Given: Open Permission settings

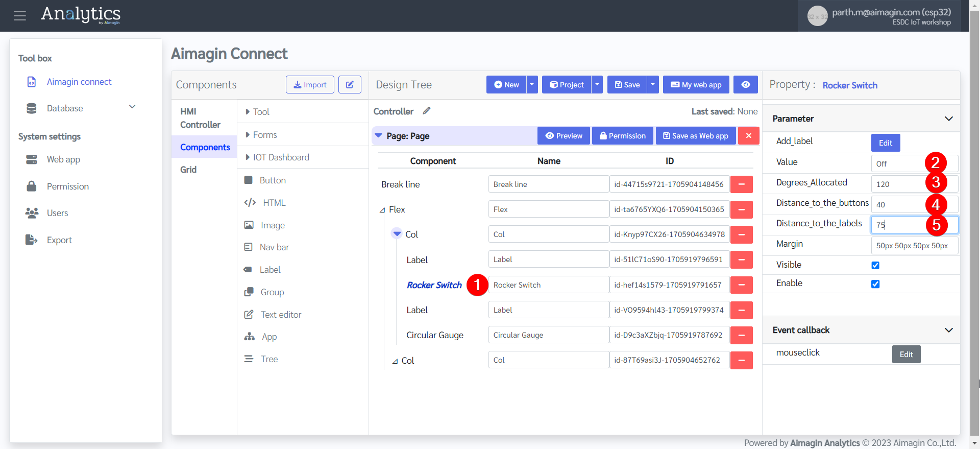Looking at the screenshot, I should pyautogui.click(x=68, y=186).
